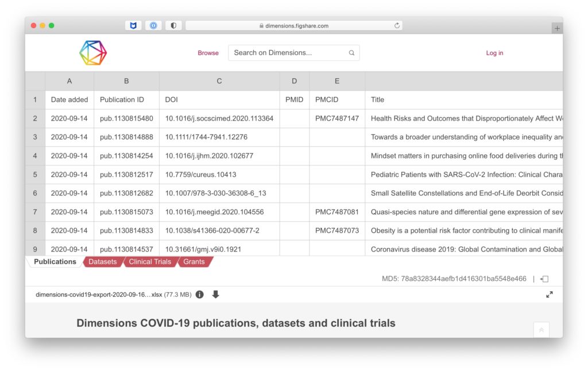Click the search magnifier icon

[x=351, y=53]
